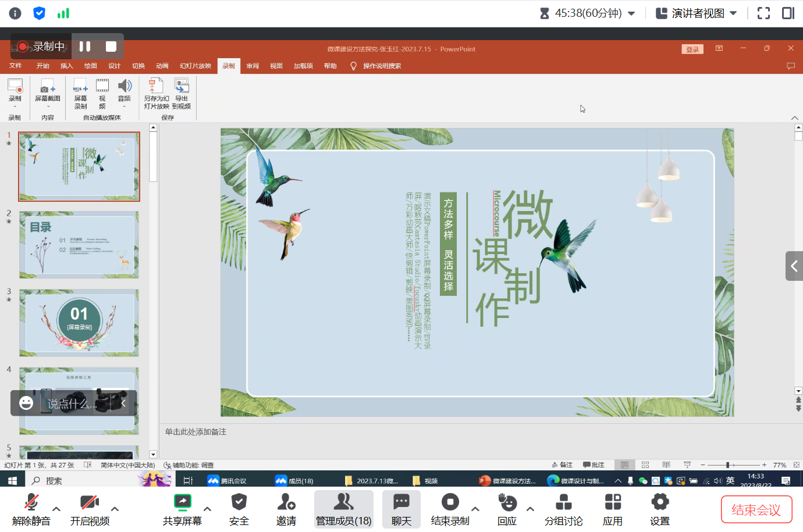The image size is (803, 532).
Task: Click zoom out minus button
Action: coord(703,465)
